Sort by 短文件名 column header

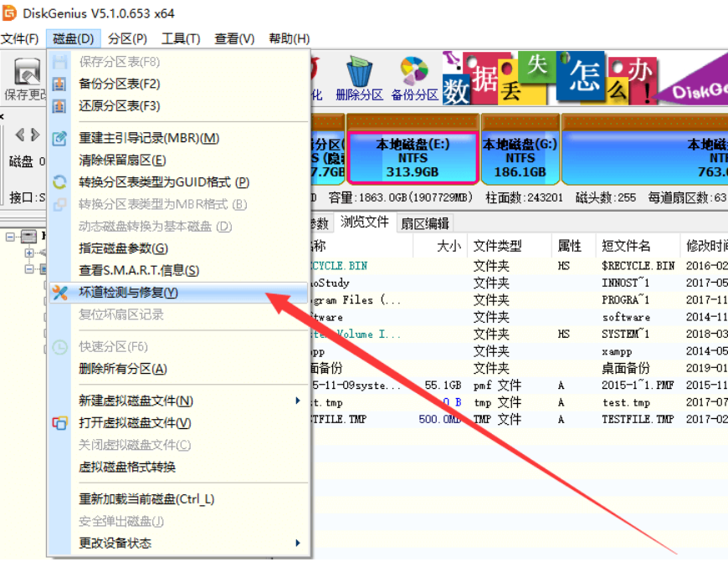638,246
